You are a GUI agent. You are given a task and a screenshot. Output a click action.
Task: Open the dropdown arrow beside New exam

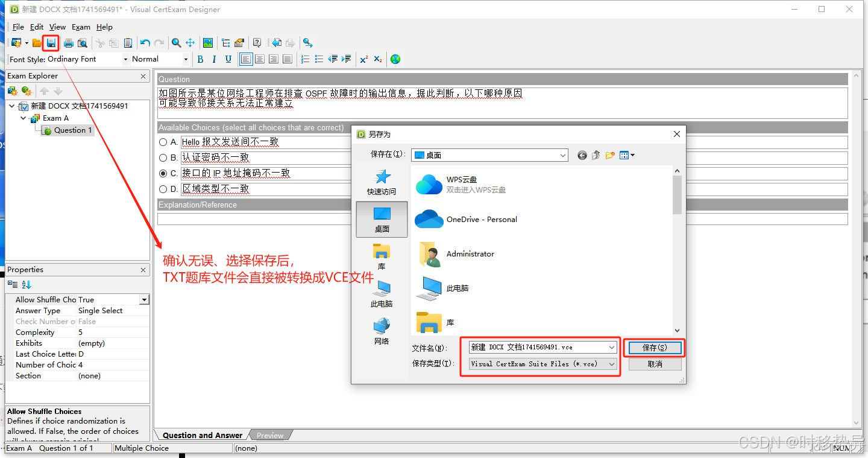point(27,43)
